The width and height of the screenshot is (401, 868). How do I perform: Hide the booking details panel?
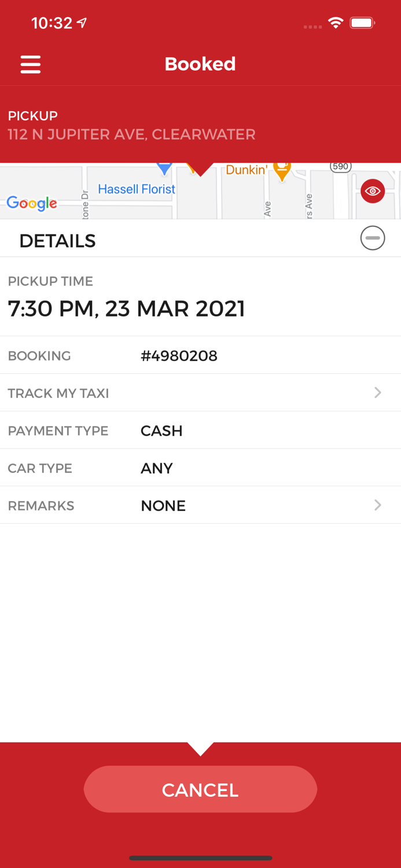(373, 238)
